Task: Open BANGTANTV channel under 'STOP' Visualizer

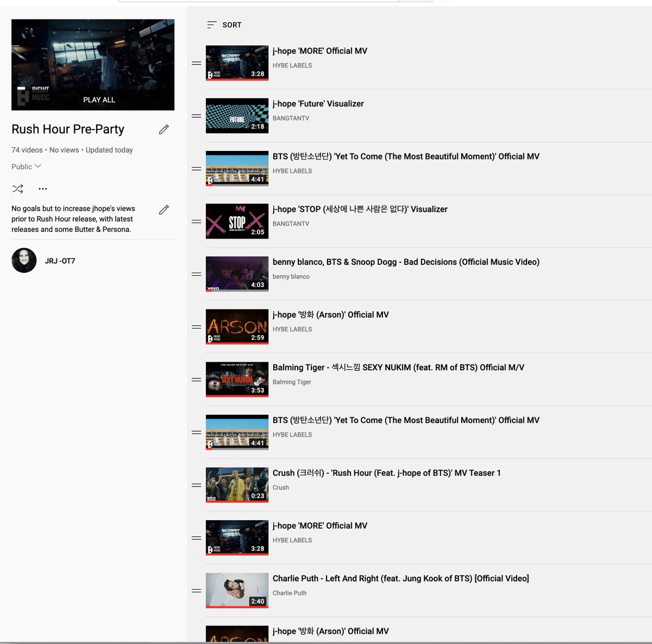Action: point(291,224)
